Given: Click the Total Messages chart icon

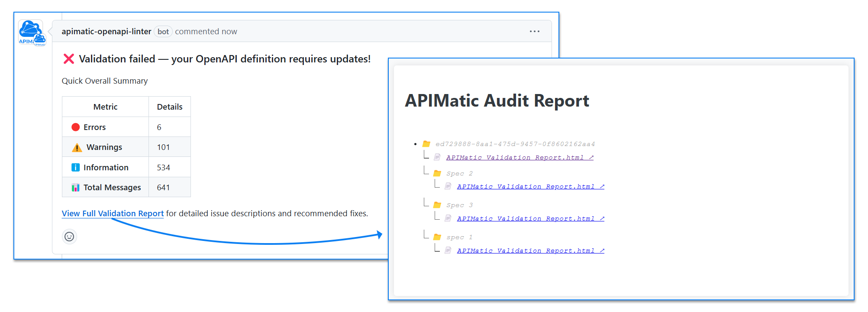Looking at the screenshot, I should pyautogui.click(x=75, y=187).
